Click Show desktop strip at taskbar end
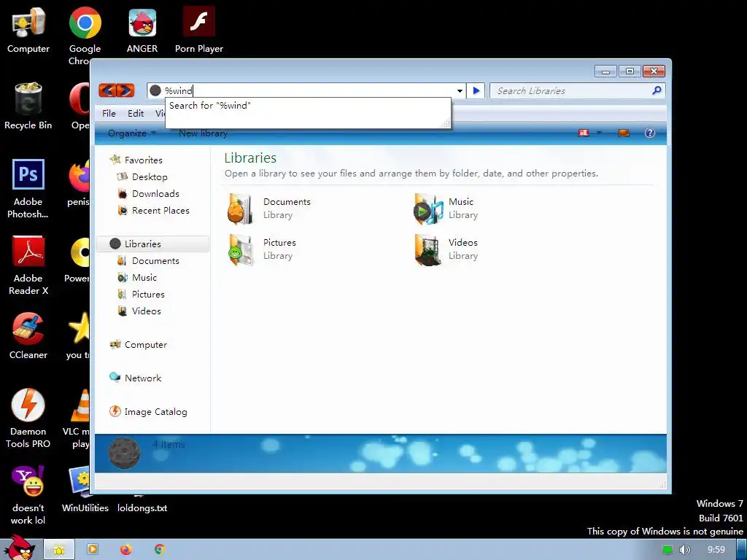Viewport: 747px width, 560px height. 742,550
